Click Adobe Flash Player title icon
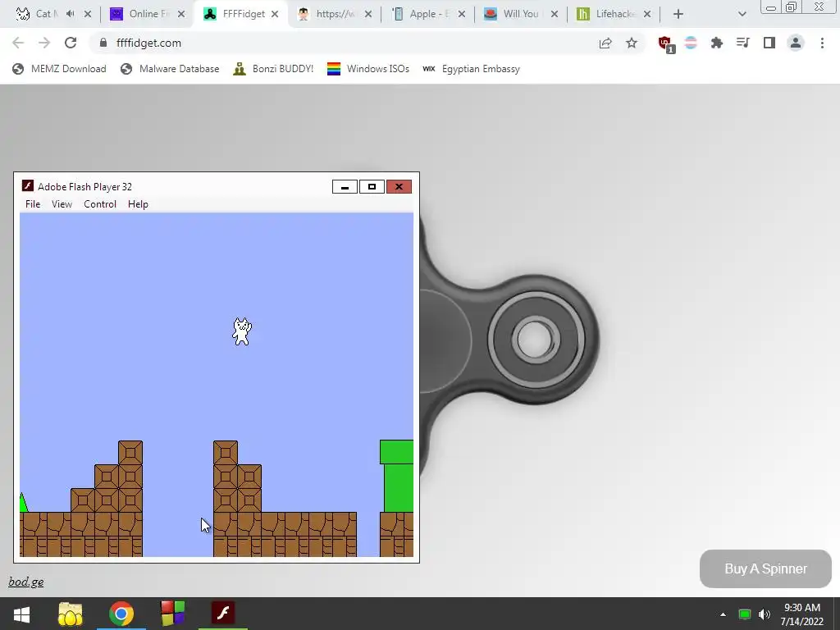840x630 pixels. 28,186
